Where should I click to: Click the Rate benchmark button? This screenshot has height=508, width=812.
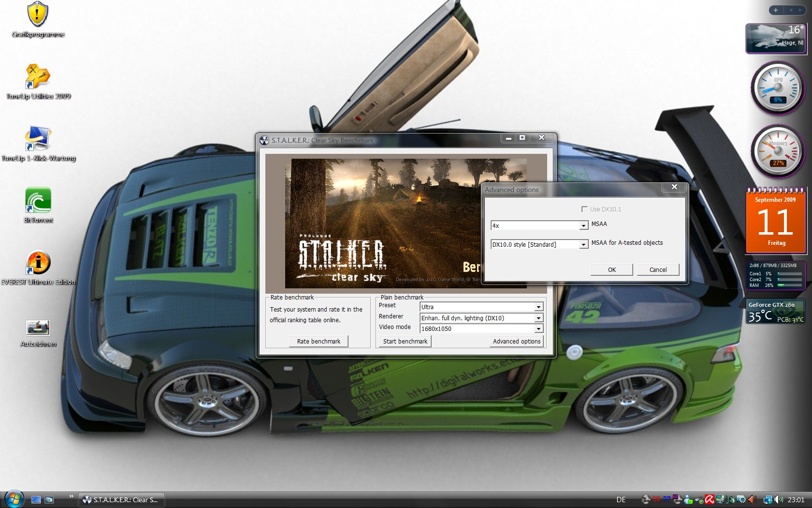[319, 341]
